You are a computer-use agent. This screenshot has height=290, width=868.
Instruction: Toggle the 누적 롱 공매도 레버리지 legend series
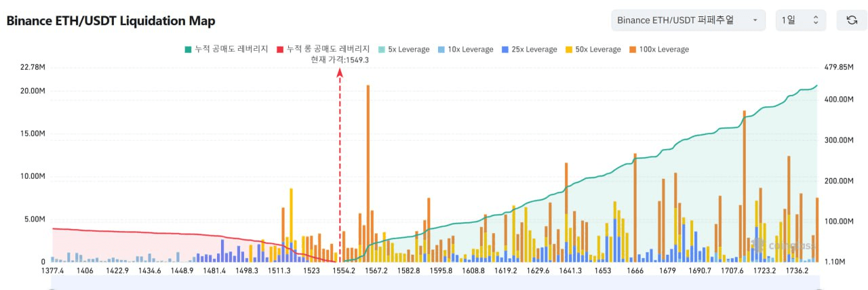click(322, 49)
